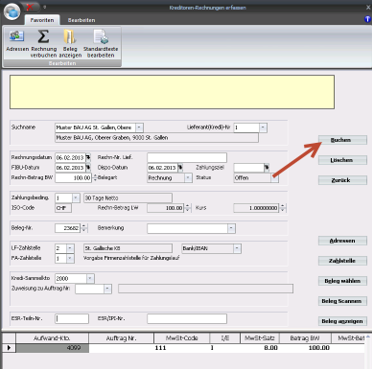This screenshot has width=372, height=369.
Task: Click the round application orb button
Action: [12, 11]
